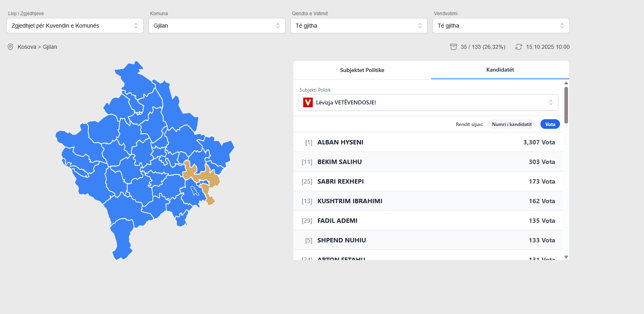The width and height of the screenshot is (644, 314).
Task: Select the Kandidatët tab
Action: 500,70
